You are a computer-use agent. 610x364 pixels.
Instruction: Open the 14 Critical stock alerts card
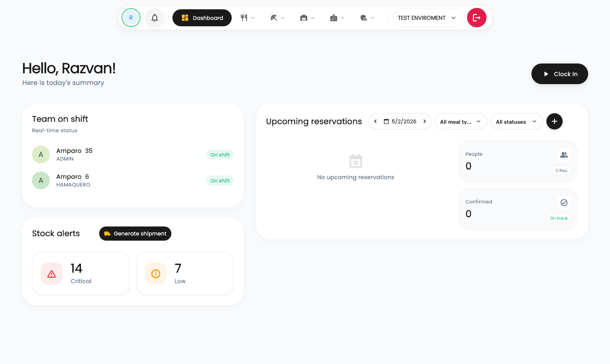[81, 274]
